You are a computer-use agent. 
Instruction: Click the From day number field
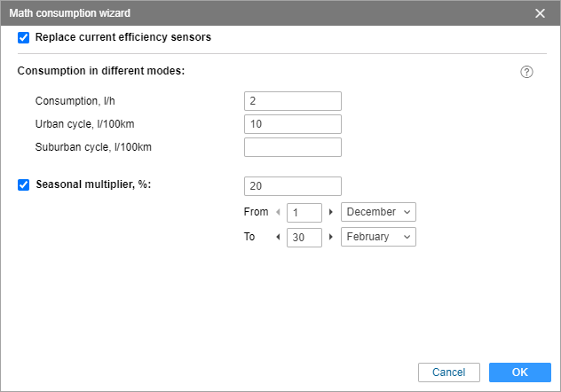click(304, 213)
